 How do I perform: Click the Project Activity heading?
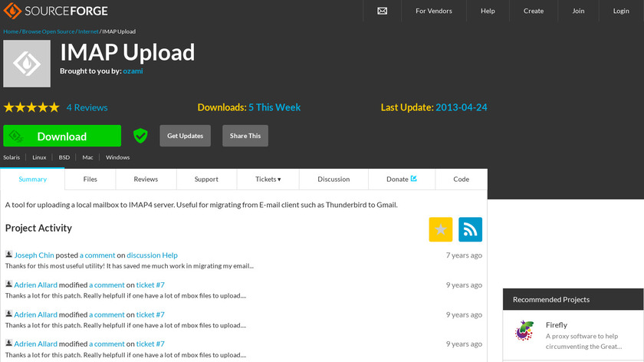pyautogui.click(x=38, y=228)
